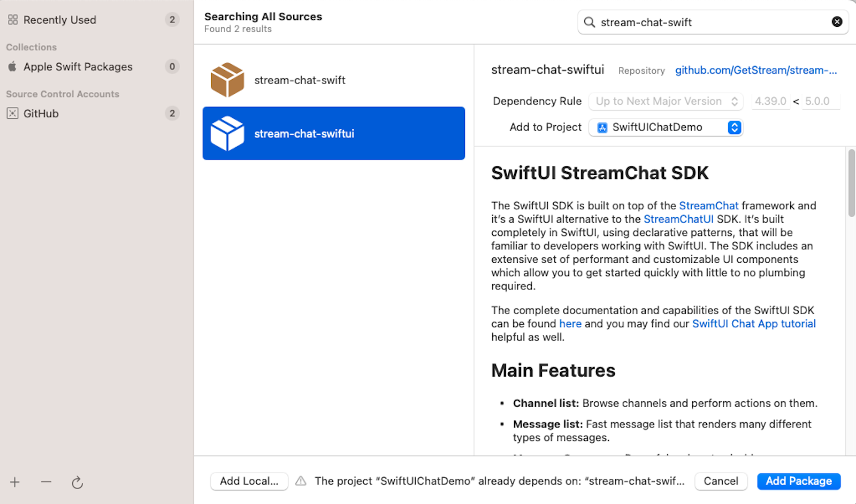Image resolution: width=856 pixels, height=504 pixels.
Task: Click the magnifying glass in the search bar
Action: [589, 22]
